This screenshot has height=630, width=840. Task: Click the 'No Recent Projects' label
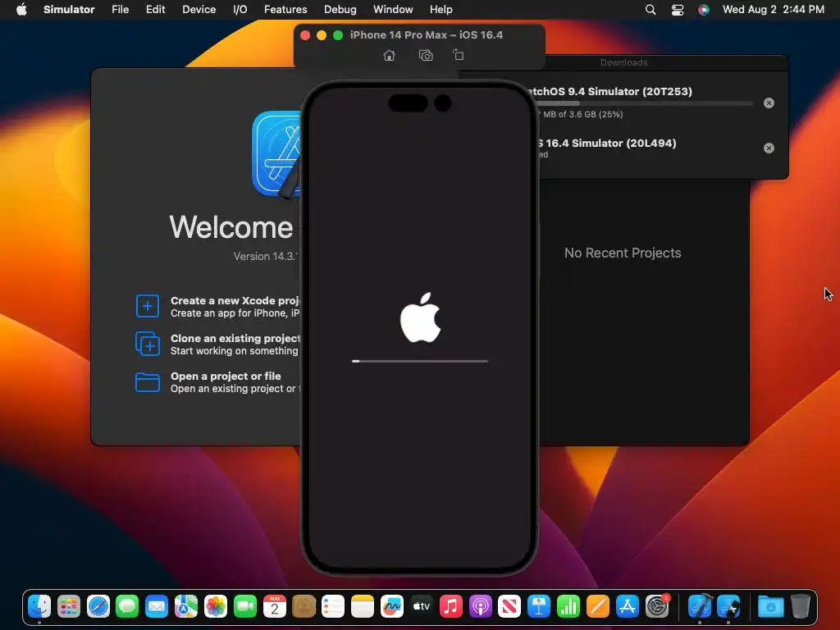coord(623,253)
